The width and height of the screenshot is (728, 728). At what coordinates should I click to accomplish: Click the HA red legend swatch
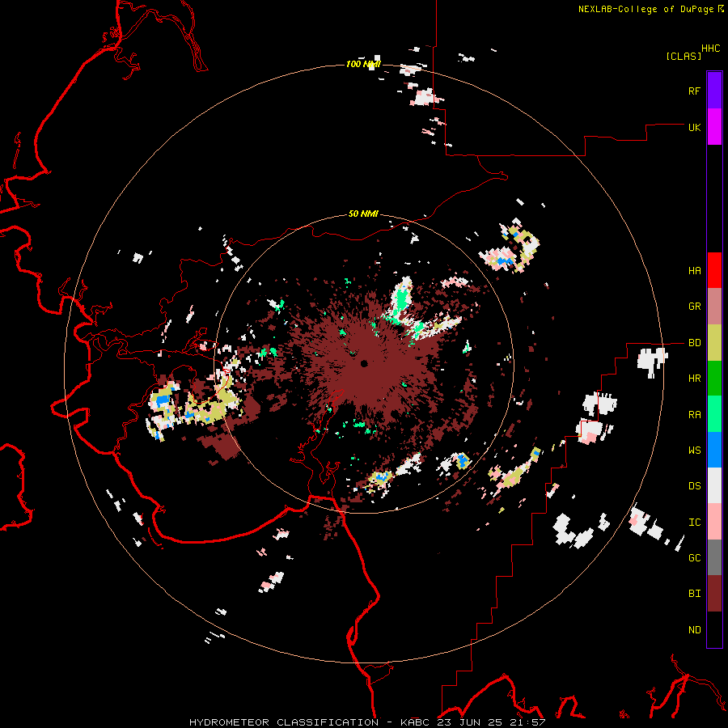(714, 270)
